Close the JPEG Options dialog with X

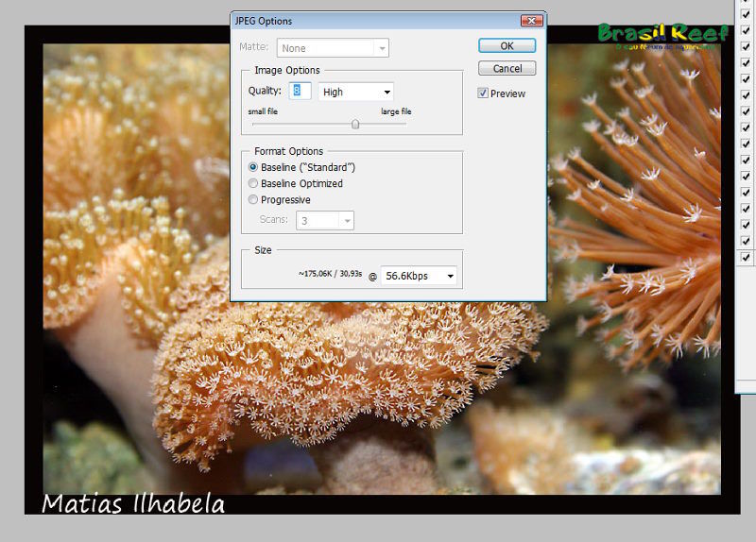click(532, 20)
